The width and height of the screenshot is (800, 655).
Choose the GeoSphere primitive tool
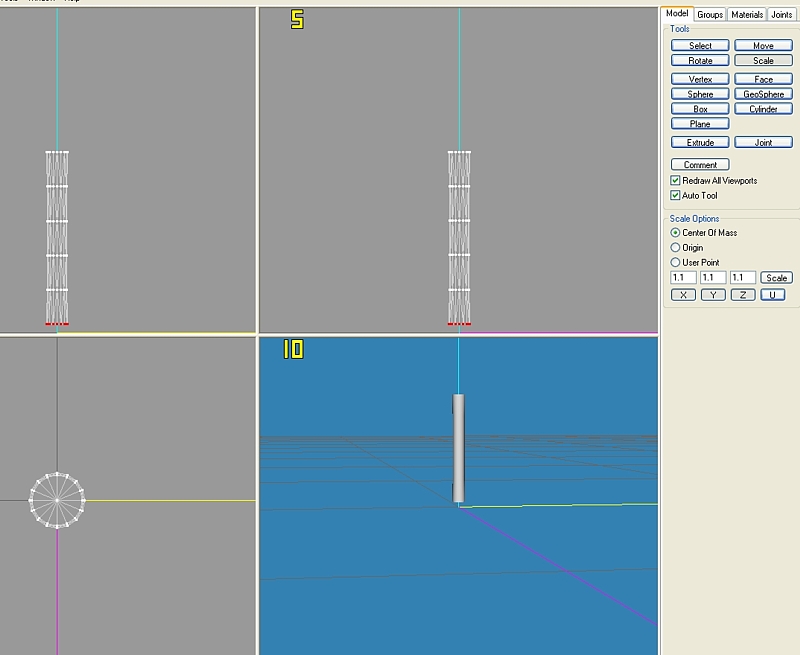(763, 94)
